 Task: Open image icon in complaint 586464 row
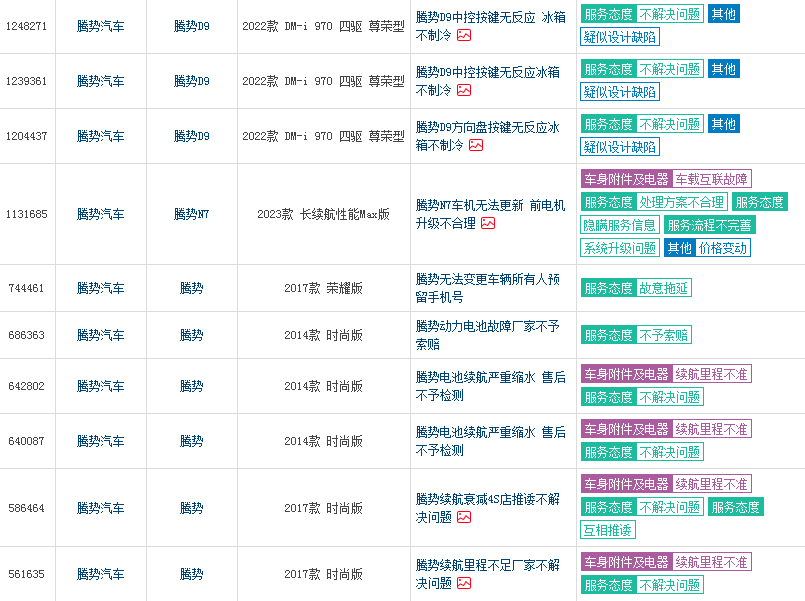click(464, 517)
